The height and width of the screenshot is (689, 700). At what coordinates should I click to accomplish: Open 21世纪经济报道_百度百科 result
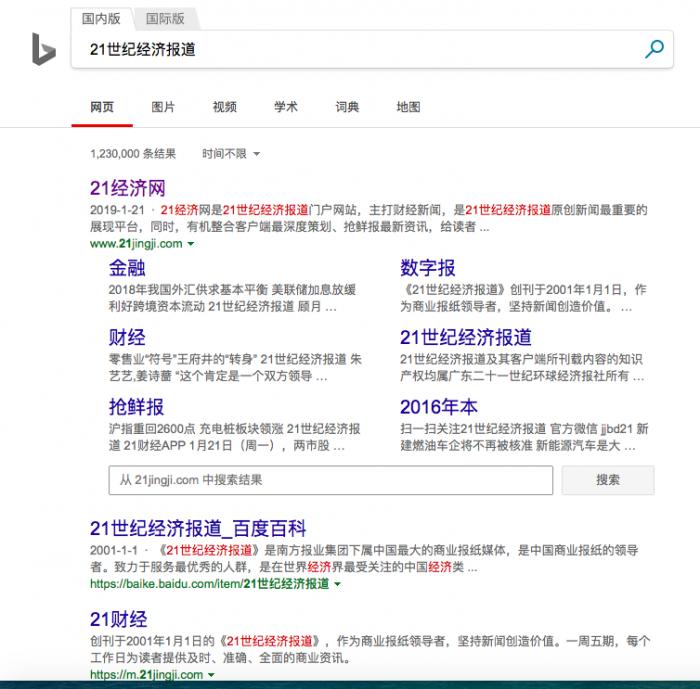(198, 529)
